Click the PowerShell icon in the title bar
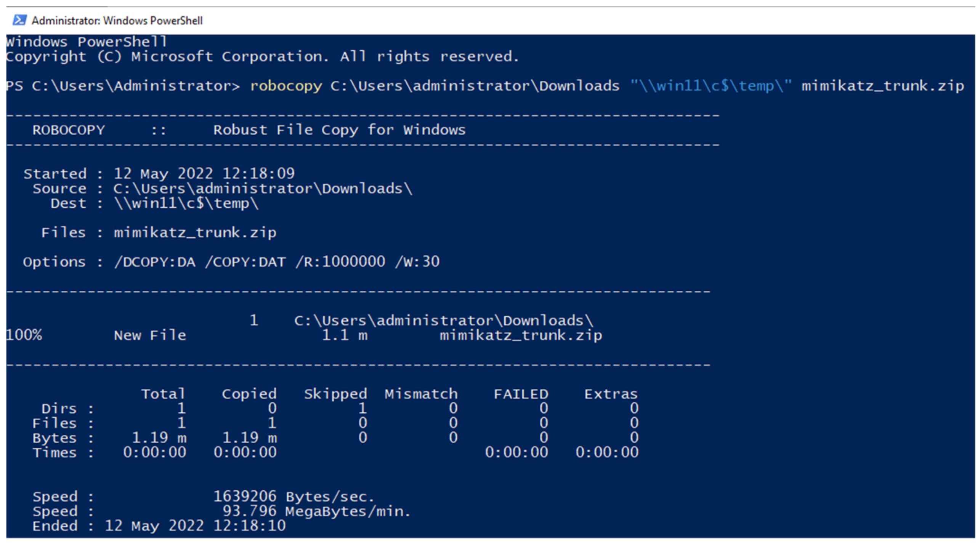This screenshot has height=543, width=980. coord(19,20)
